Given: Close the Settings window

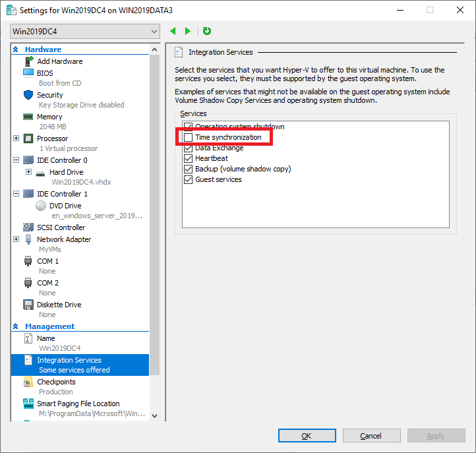Looking at the screenshot, I should [460, 10].
